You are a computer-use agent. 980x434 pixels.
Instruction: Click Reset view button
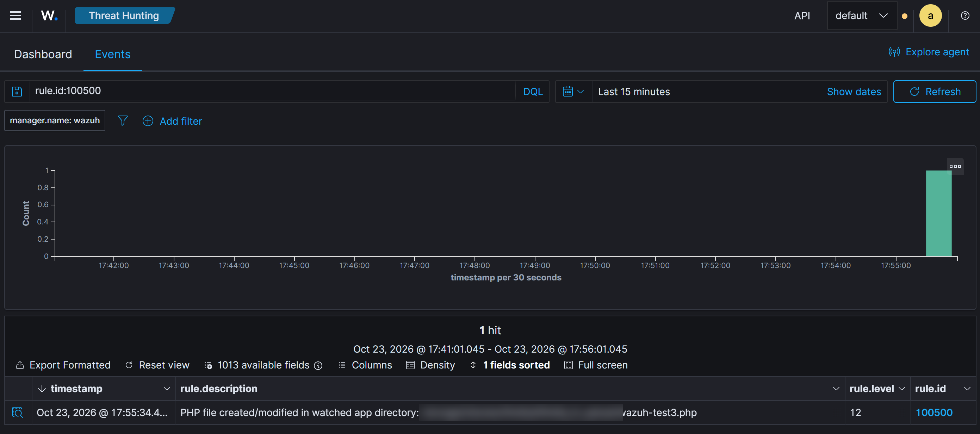[x=157, y=365]
